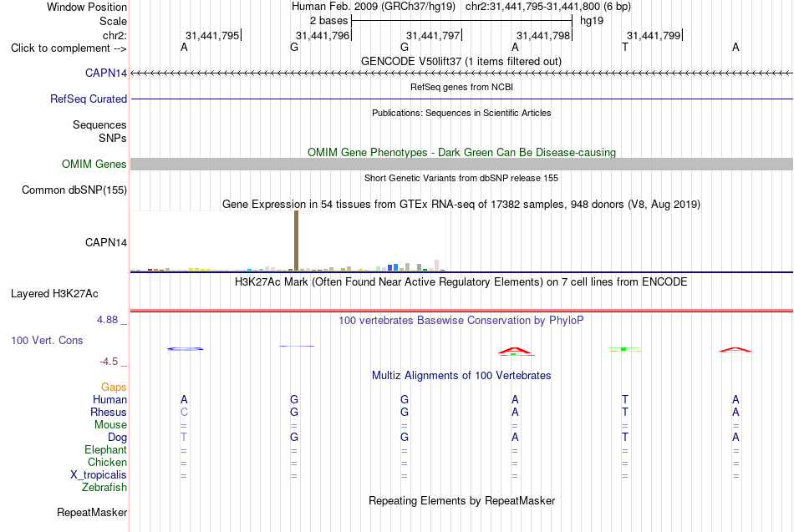This screenshot has height=532, width=794.
Task: Click the Sequences track label
Action: point(99,124)
